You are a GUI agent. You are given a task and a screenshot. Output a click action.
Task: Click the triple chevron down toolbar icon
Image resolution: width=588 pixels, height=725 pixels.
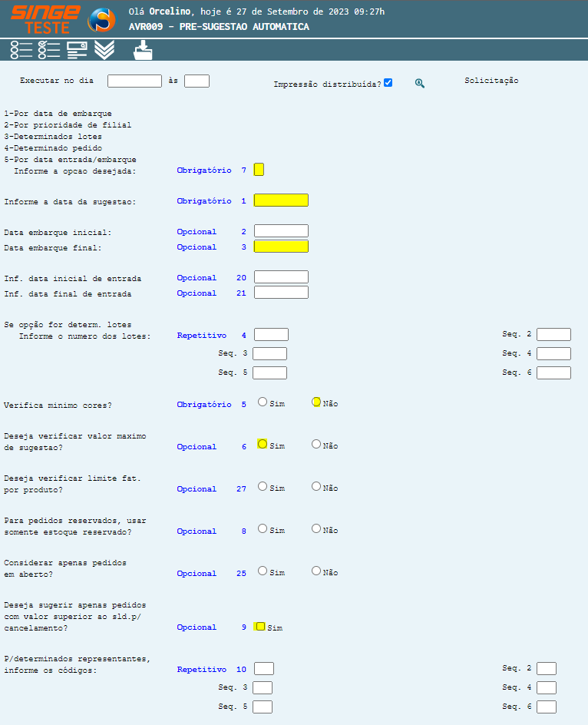[x=104, y=50]
